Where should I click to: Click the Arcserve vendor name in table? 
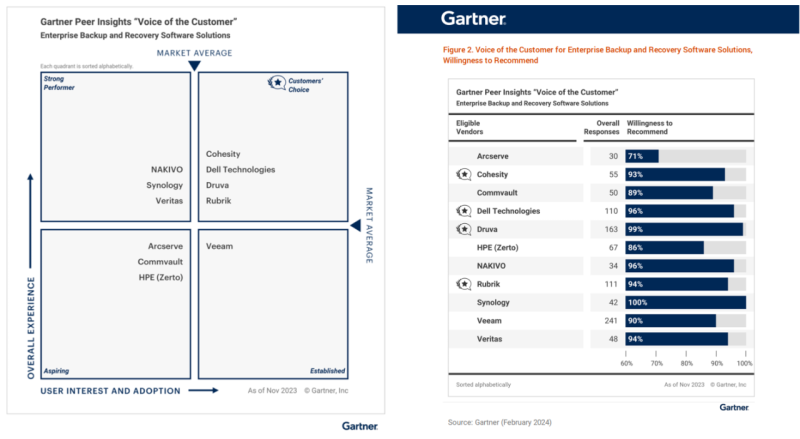(492, 156)
